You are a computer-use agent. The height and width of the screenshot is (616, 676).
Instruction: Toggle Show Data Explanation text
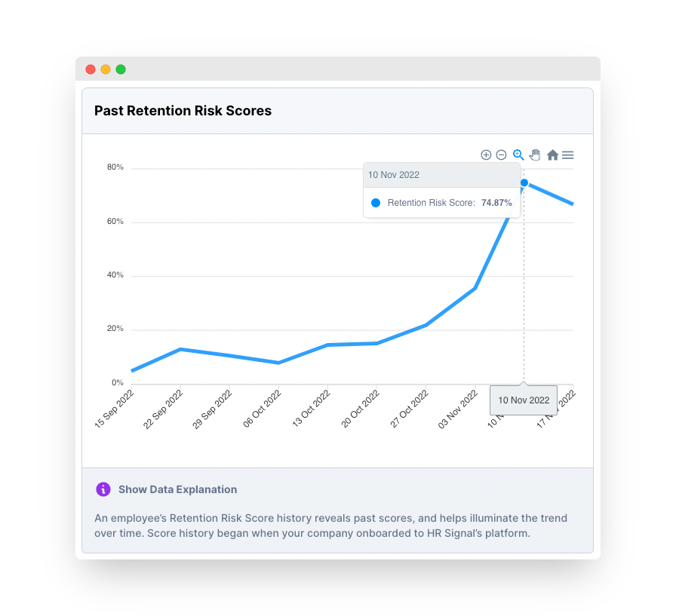click(177, 489)
